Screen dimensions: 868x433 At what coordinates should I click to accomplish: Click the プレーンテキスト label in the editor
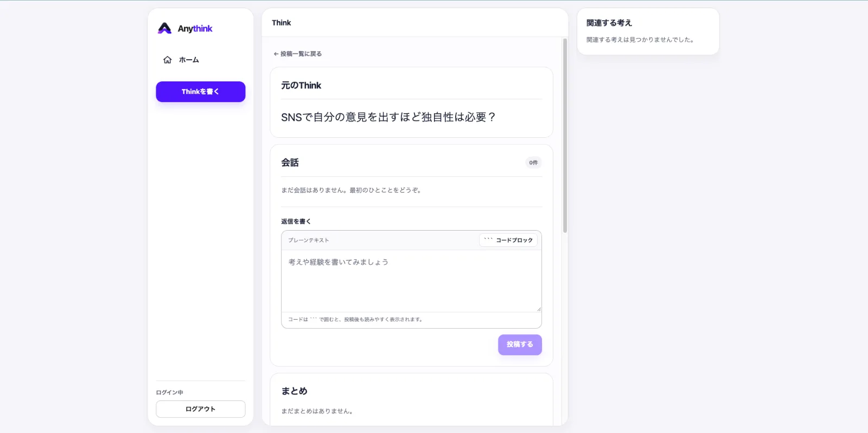click(x=309, y=240)
